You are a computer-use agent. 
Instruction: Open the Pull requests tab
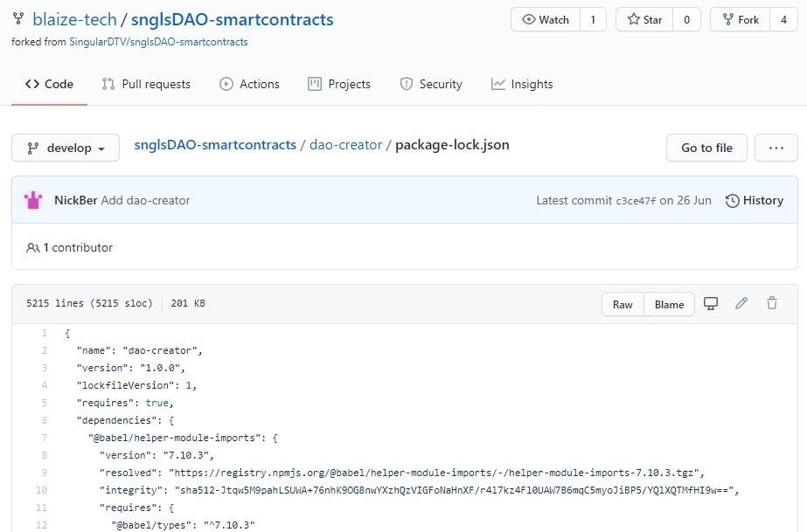[x=146, y=84]
